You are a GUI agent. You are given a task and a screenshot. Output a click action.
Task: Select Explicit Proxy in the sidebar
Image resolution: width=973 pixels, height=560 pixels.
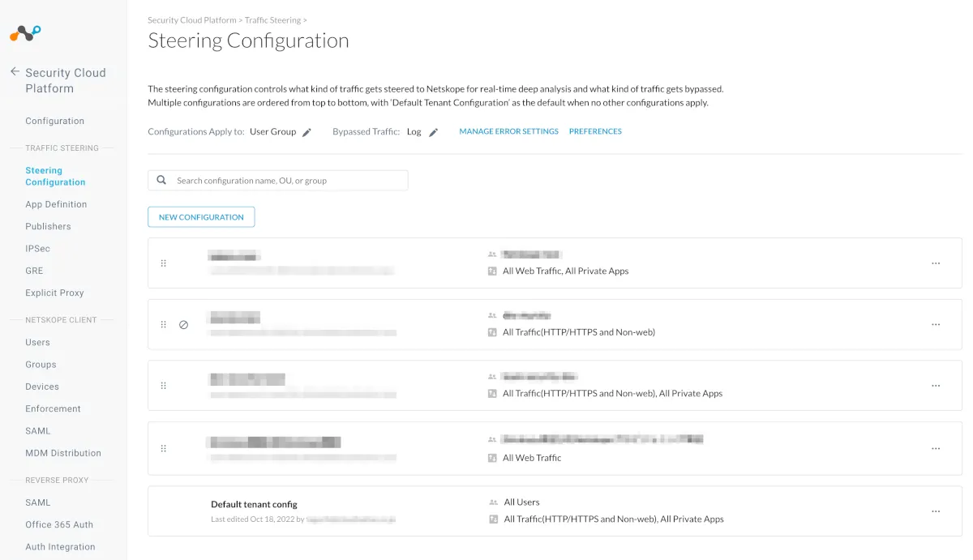(54, 293)
